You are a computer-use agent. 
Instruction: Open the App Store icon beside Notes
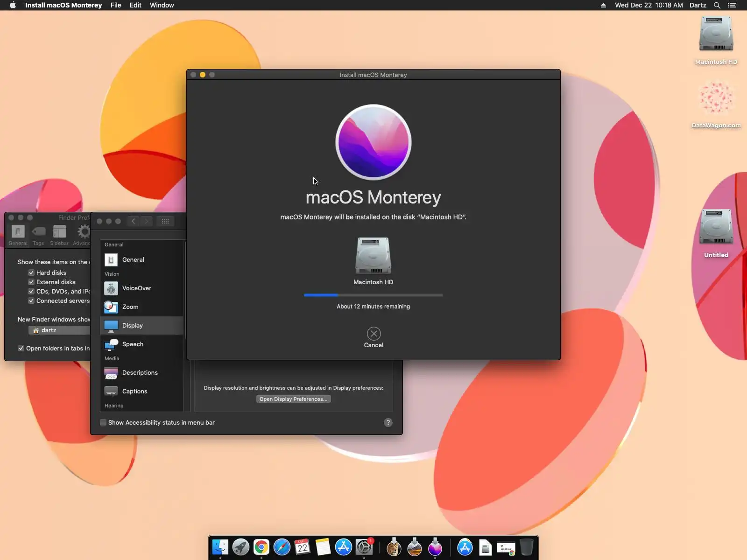[x=344, y=547]
